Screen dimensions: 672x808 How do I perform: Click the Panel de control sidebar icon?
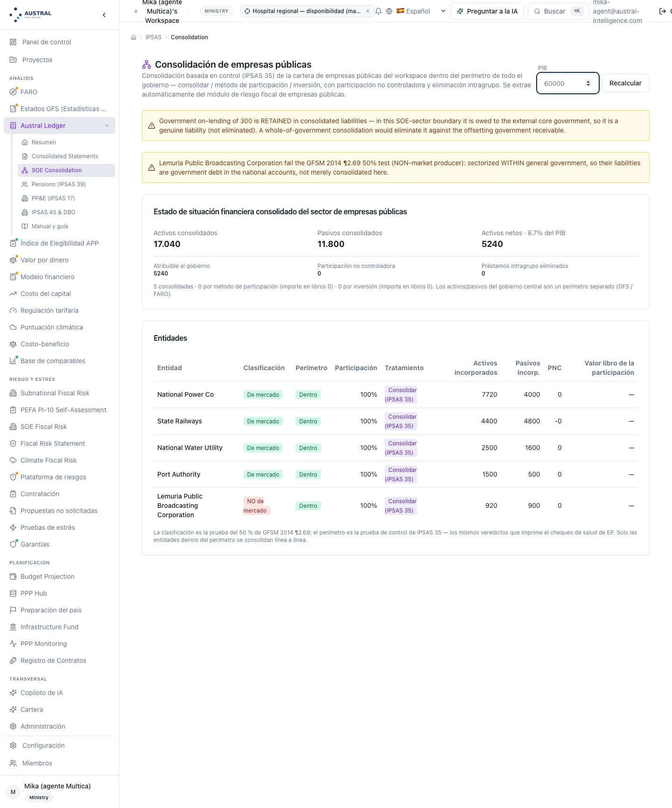[x=13, y=42]
